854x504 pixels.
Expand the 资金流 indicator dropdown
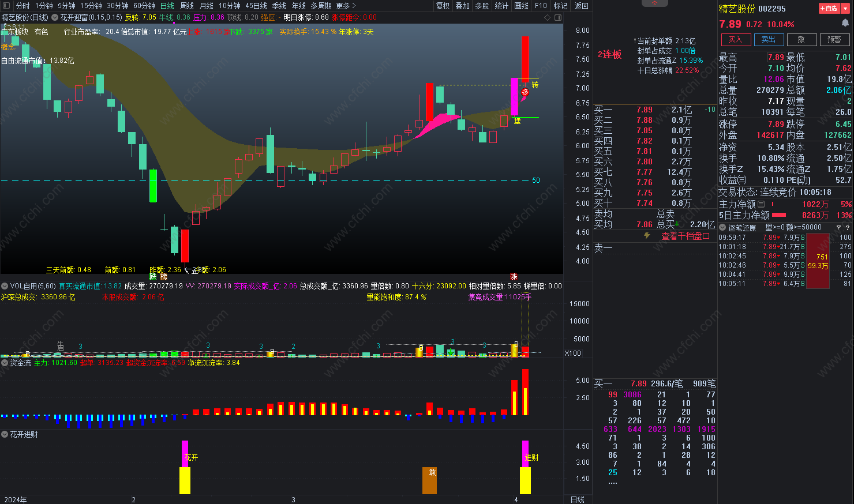(5, 363)
